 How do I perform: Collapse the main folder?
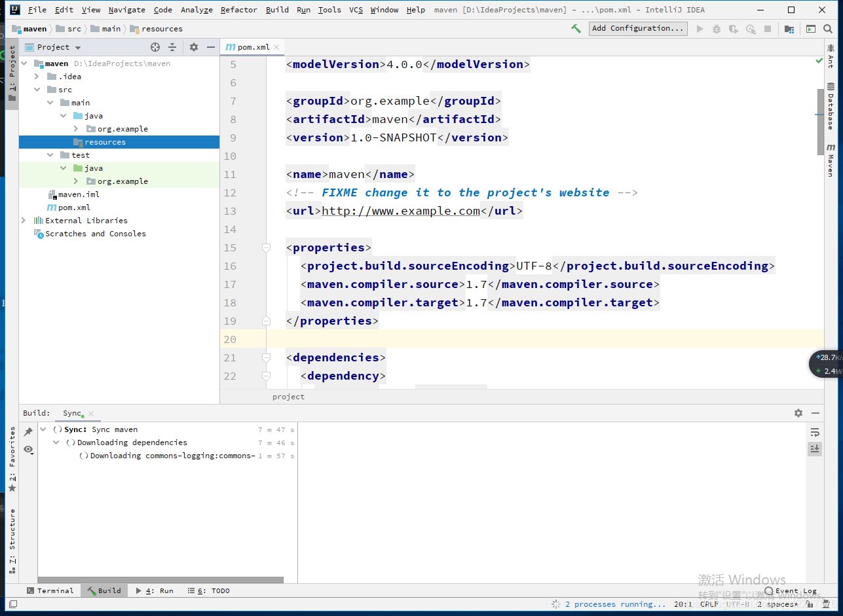50,103
